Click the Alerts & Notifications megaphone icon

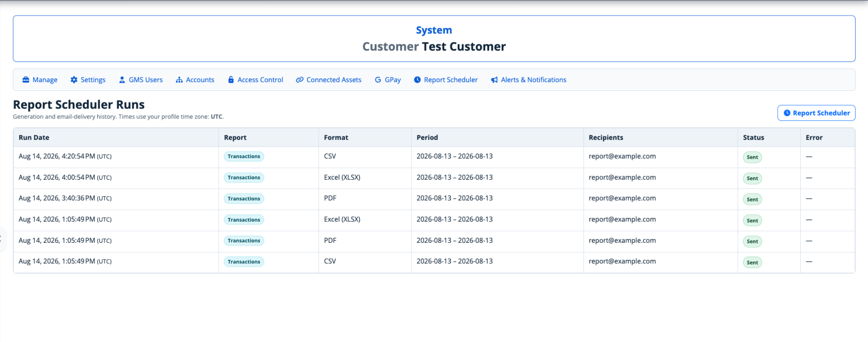(x=494, y=80)
